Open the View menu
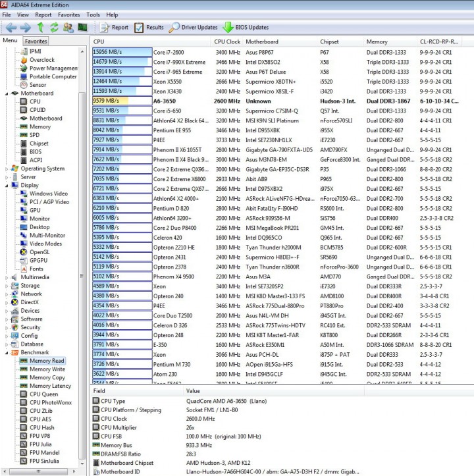The height and width of the screenshot is (476, 474). pos(23,15)
